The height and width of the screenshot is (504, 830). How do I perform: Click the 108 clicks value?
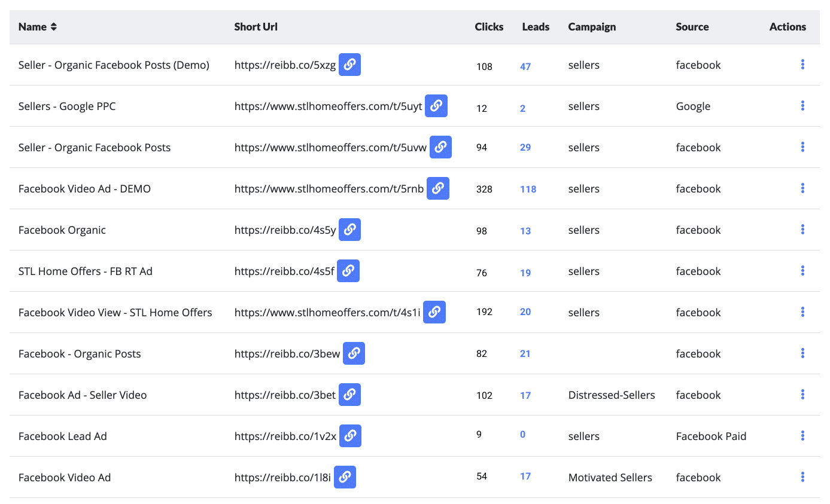(x=484, y=66)
